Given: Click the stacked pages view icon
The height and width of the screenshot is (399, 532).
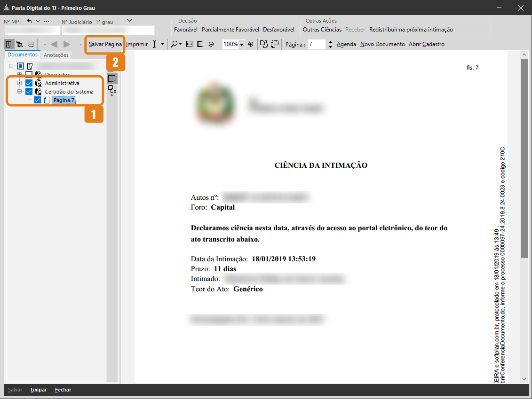Looking at the screenshot, I should pyautogui.click(x=31, y=44).
